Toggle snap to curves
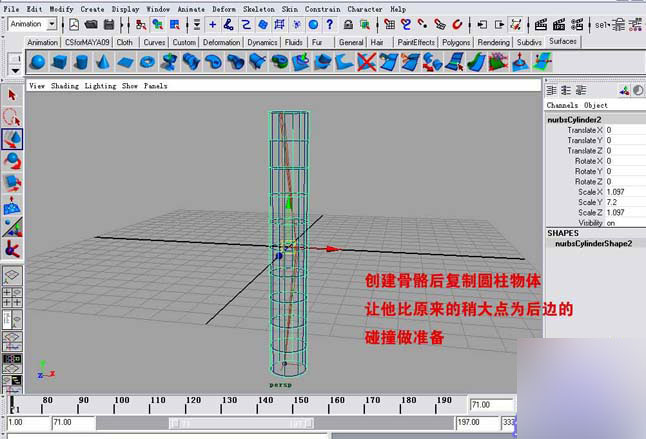646x439 pixels. [406, 25]
